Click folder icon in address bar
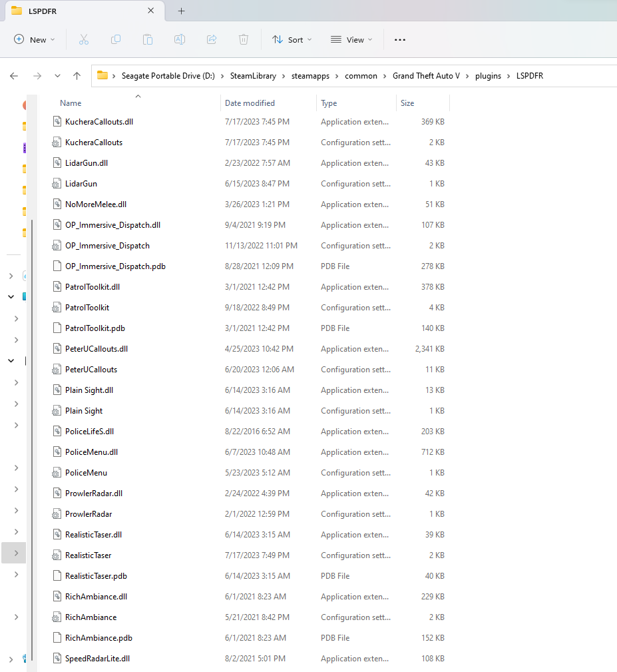This screenshot has width=617, height=672. point(103,75)
